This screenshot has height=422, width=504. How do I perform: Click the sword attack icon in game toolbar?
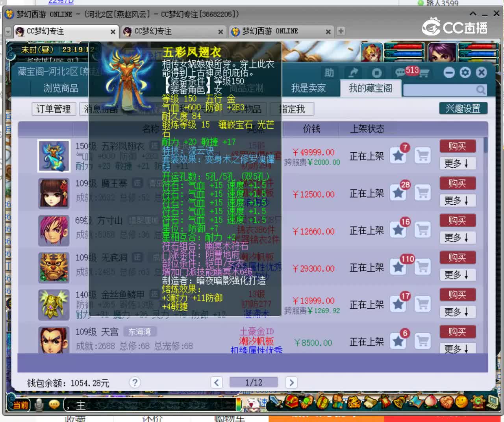click(x=276, y=402)
